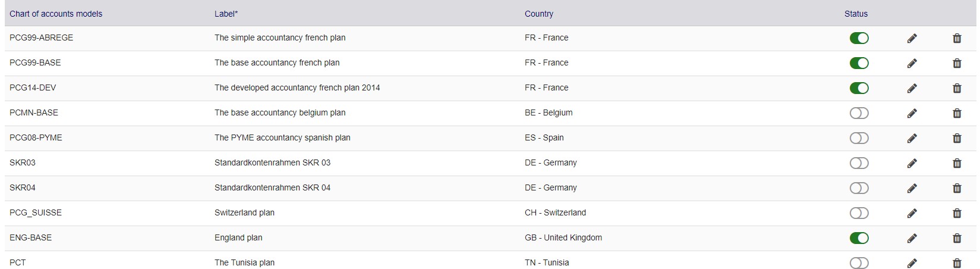
Task: Edit the PCG99-ABREGE chart model
Action: point(912,38)
